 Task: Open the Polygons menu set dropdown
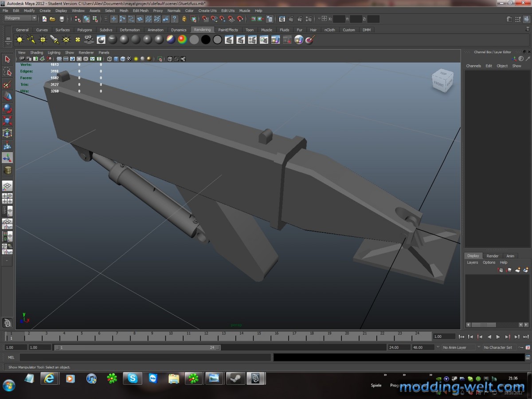20,19
